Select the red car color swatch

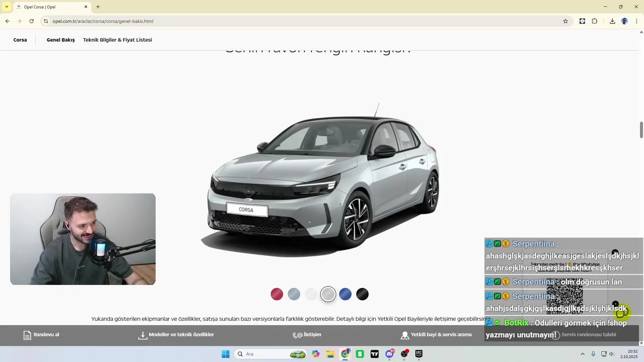pyautogui.click(x=277, y=294)
